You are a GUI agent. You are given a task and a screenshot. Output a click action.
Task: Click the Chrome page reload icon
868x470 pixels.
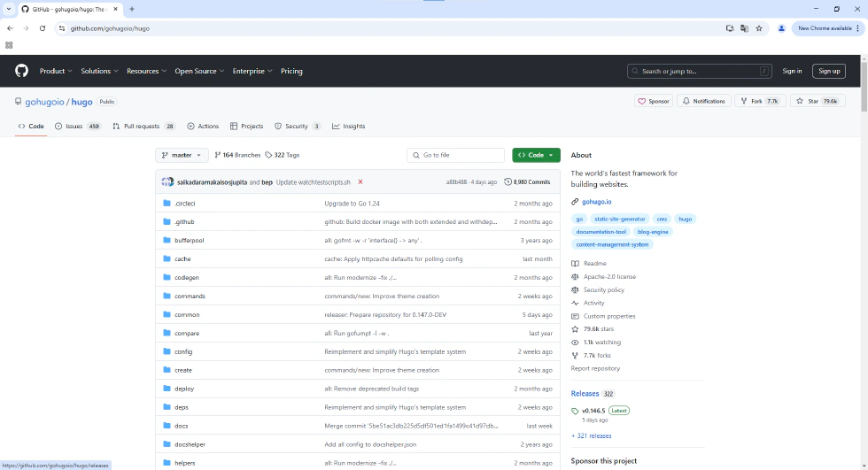pos(42,28)
